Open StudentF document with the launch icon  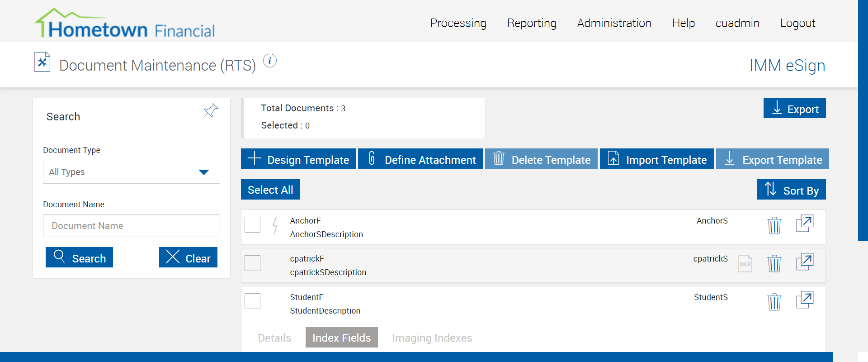[x=804, y=300]
